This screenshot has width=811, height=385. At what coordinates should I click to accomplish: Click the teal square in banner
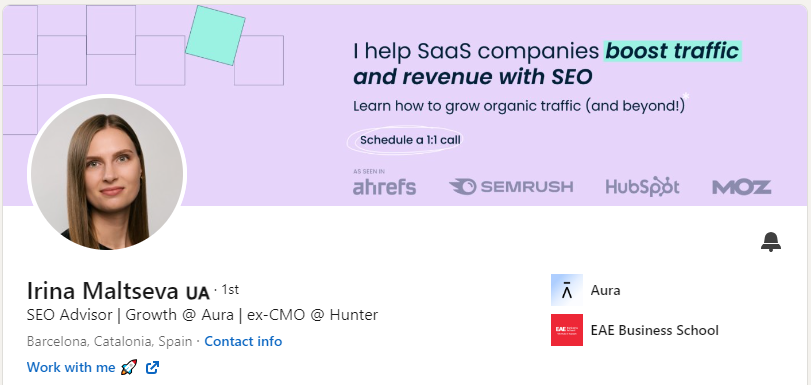(x=215, y=36)
